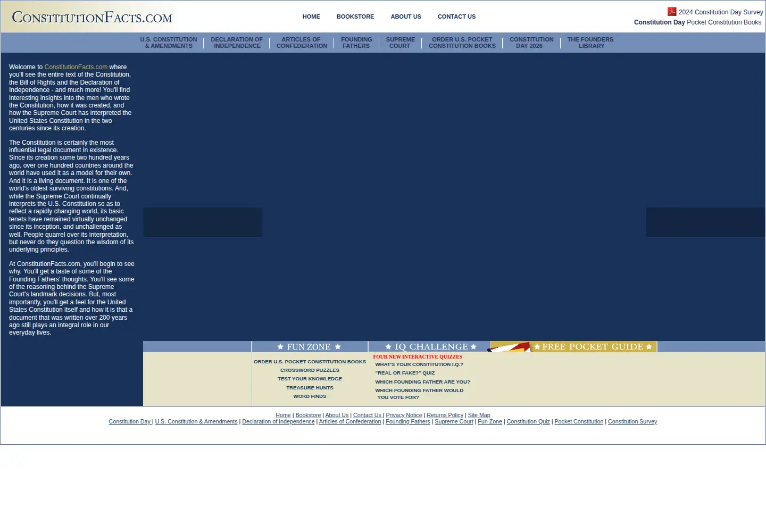Open Articles of Confederation tab
Screen dimensions: 766x532
coord(302,43)
